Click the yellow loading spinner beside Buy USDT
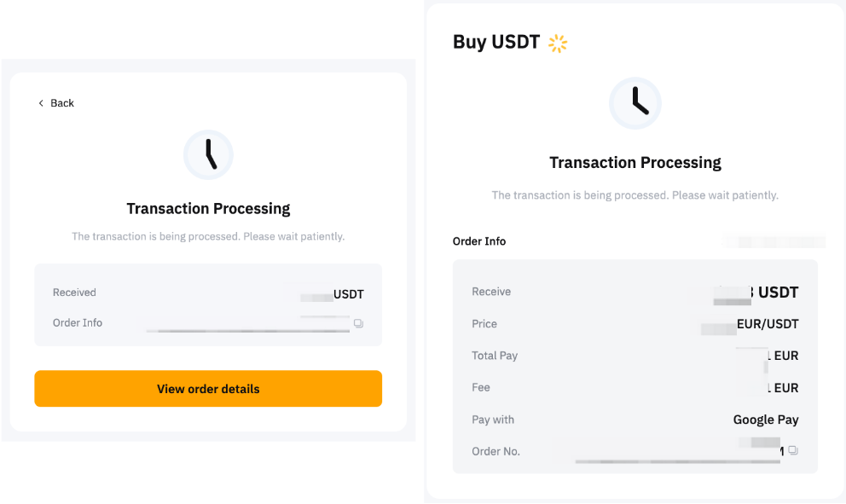This screenshot has width=846, height=504. (x=558, y=43)
